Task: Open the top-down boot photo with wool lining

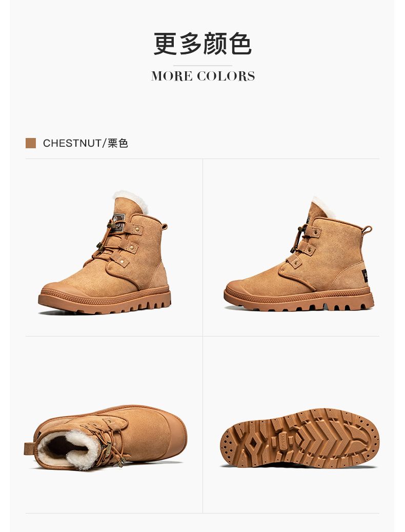Action: pos(106,438)
